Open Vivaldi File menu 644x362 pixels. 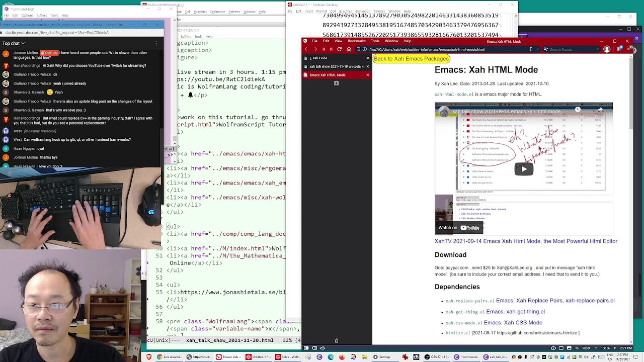pyautogui.click(x=314, y=41)
